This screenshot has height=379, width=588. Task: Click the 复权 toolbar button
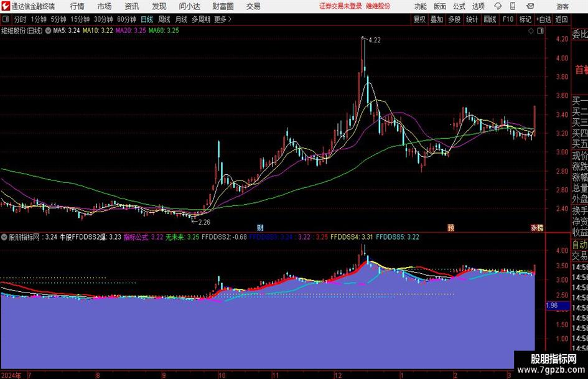(419, 19)
